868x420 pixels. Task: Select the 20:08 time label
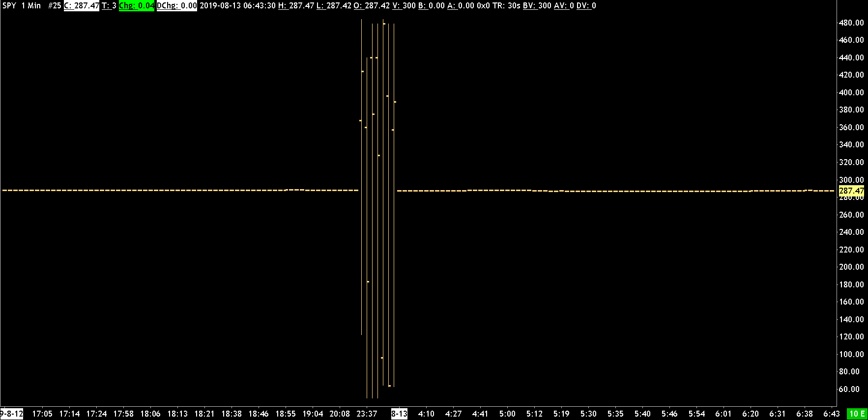click(x=340, y=414)
